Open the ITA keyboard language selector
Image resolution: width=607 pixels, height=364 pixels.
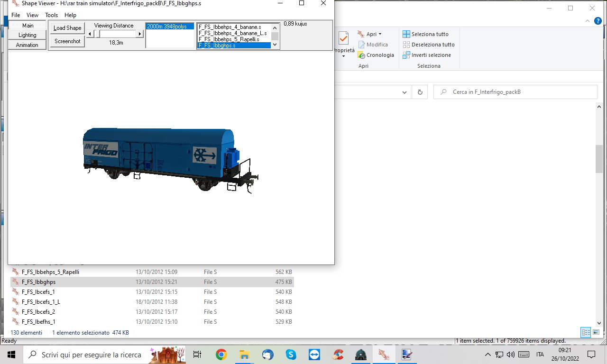540,355
